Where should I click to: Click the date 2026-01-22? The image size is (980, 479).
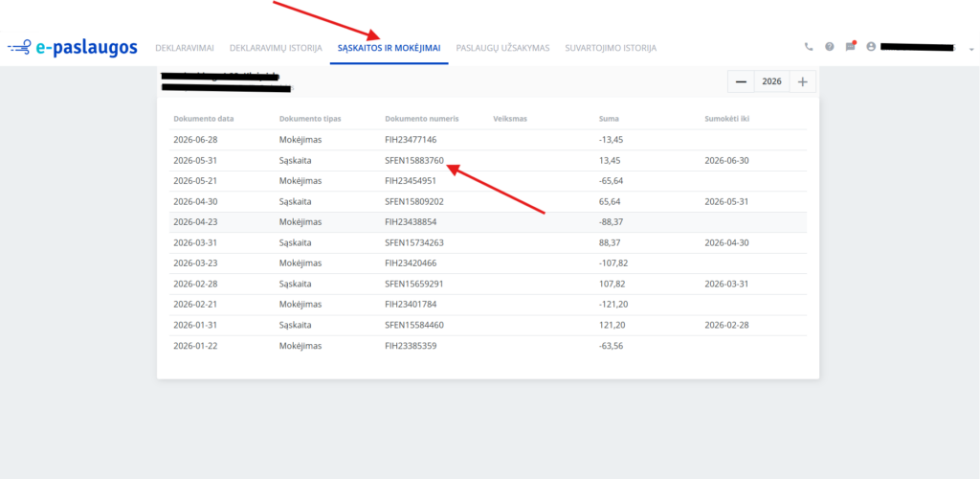click(195, 346)
